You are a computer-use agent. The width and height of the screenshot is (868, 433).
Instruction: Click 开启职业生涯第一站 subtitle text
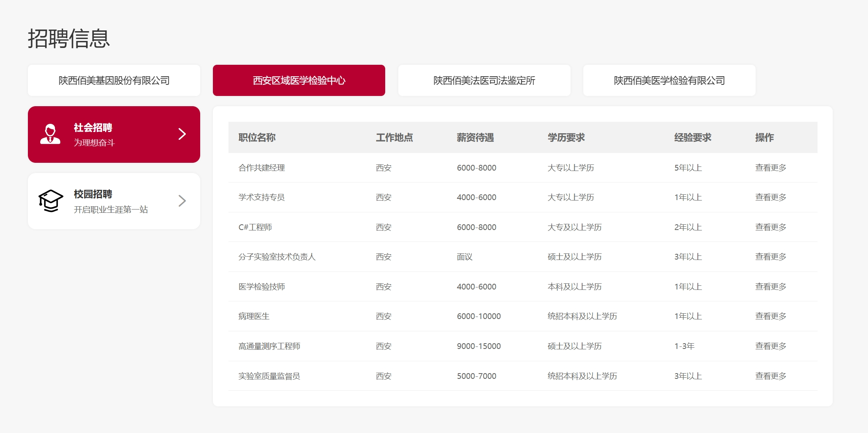click(x=111, y=210)
